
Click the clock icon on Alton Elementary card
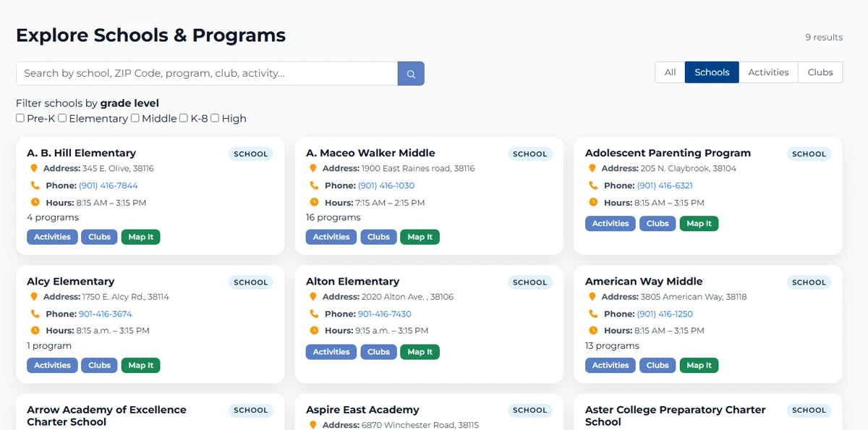click(313, 330)
